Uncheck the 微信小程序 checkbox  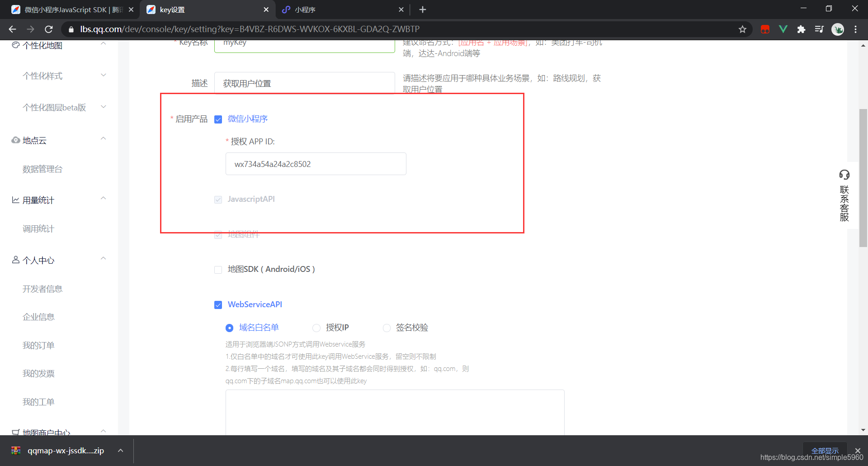pyautogui.click(x=218, y=119)
